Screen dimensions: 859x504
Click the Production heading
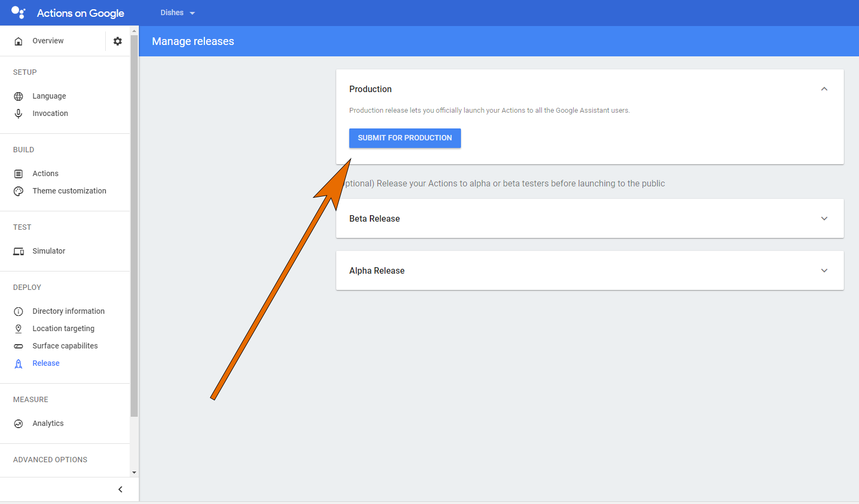tap(370, 89)
